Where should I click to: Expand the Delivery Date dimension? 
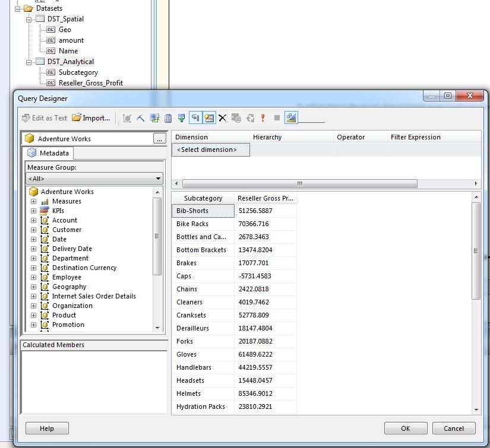(33, 249)
